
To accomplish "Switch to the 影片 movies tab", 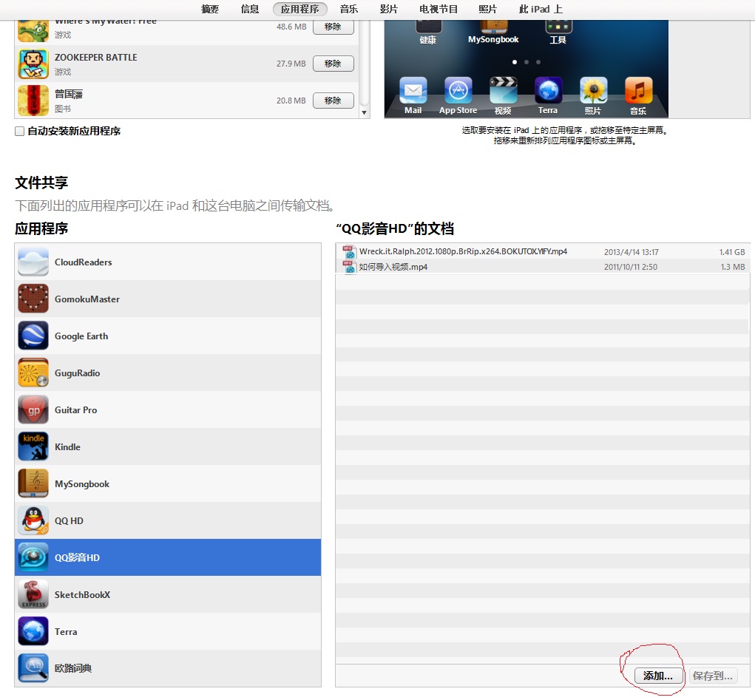I will [x=388, y=9].
